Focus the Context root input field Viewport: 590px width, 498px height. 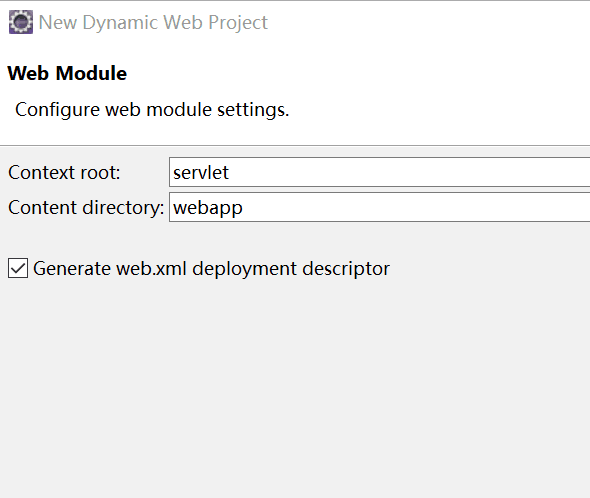[379, 172]
